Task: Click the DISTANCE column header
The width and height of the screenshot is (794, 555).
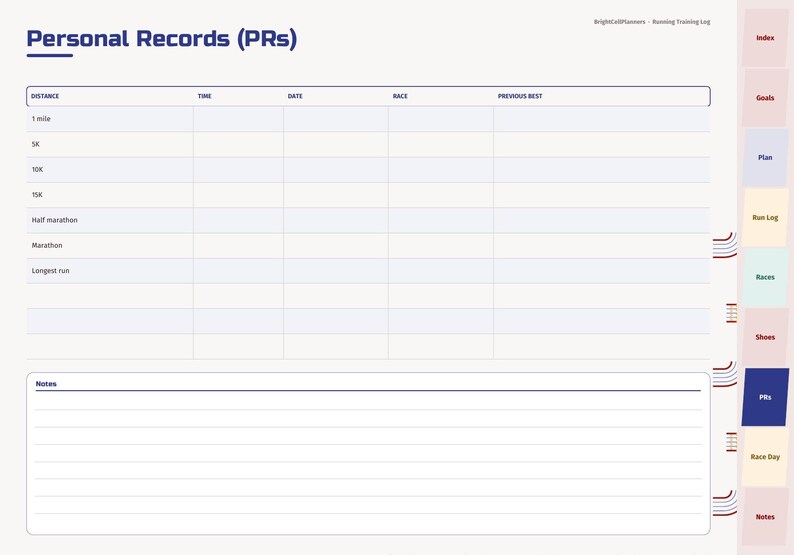Action: pyautogui.click(x=45, y=96)
